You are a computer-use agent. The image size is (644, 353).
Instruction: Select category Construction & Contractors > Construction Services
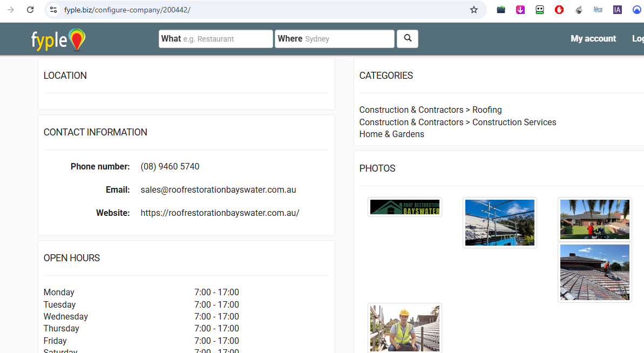tap(458, 123)
